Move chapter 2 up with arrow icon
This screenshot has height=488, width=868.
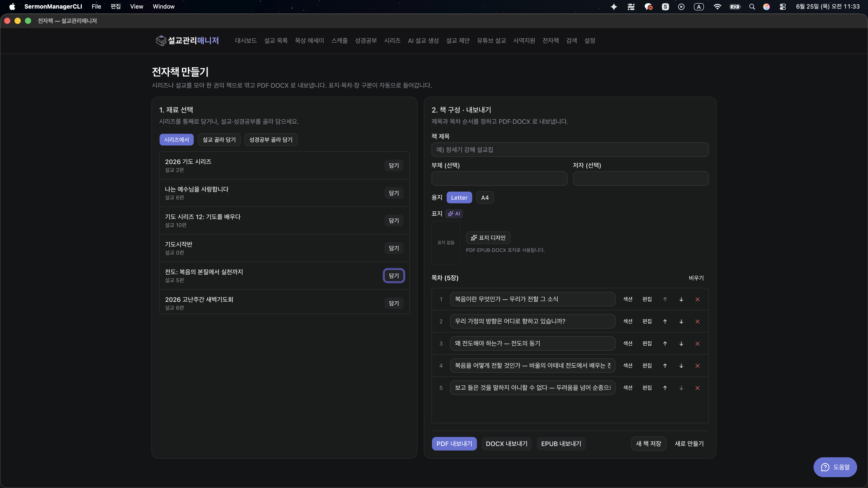click(x=665, y=321)
